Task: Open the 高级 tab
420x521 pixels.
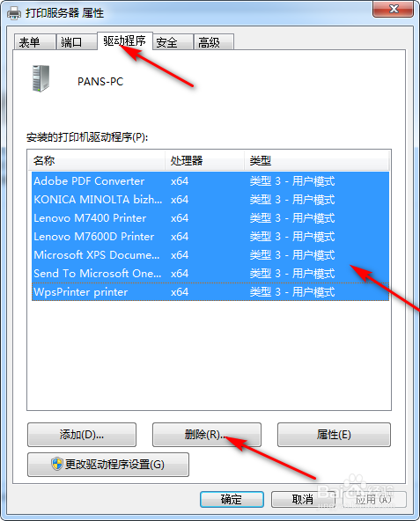Action: pos(214,42)
